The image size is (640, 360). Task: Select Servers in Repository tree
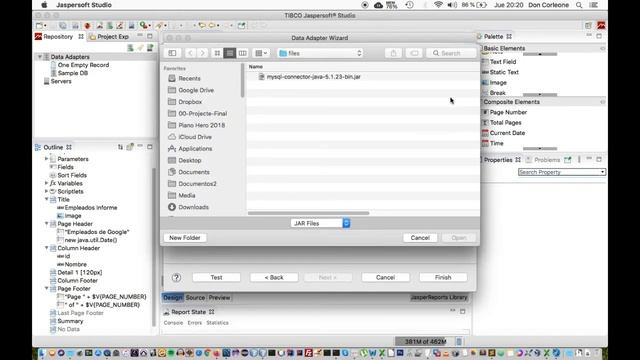(x=61, y=81)
